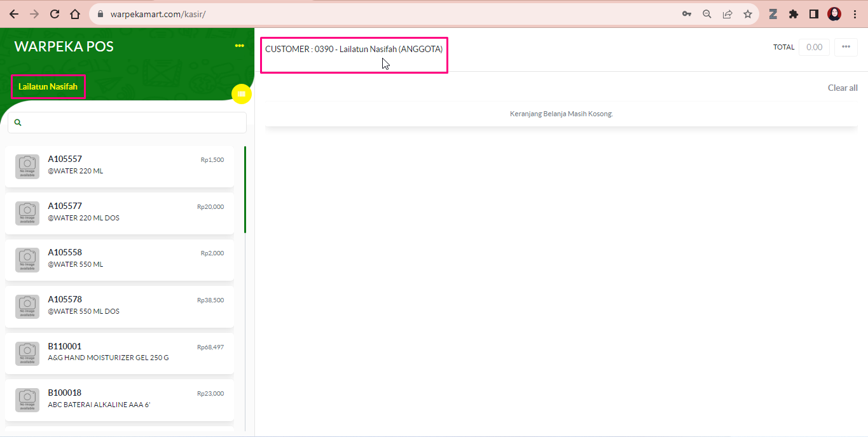868x437 pixels.
Task: Open the Chrome three-dot menu
Action: [855, 14]
